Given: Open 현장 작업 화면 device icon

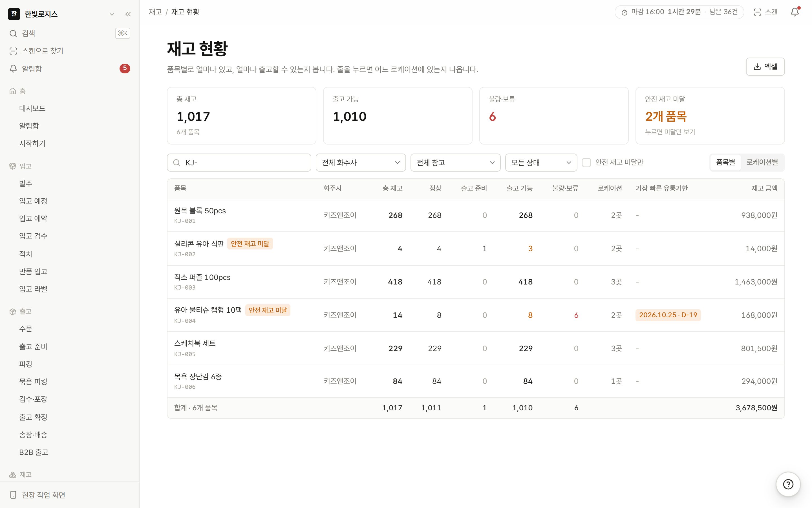Looking at the screenshot, I should pyautogui.click(x=13, y=494).
